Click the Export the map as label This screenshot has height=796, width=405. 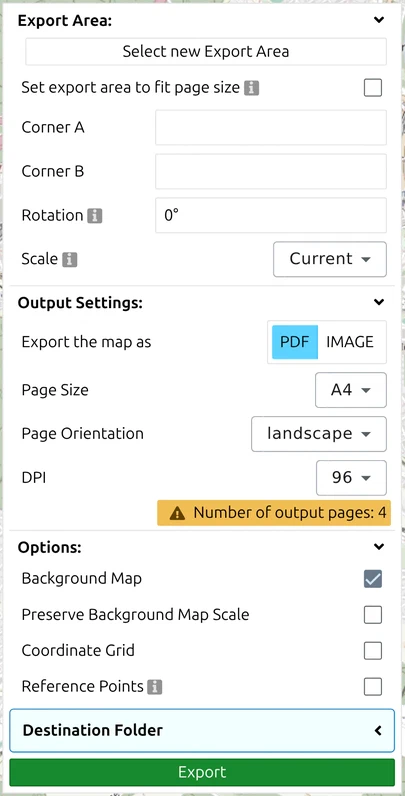point(86,342)
